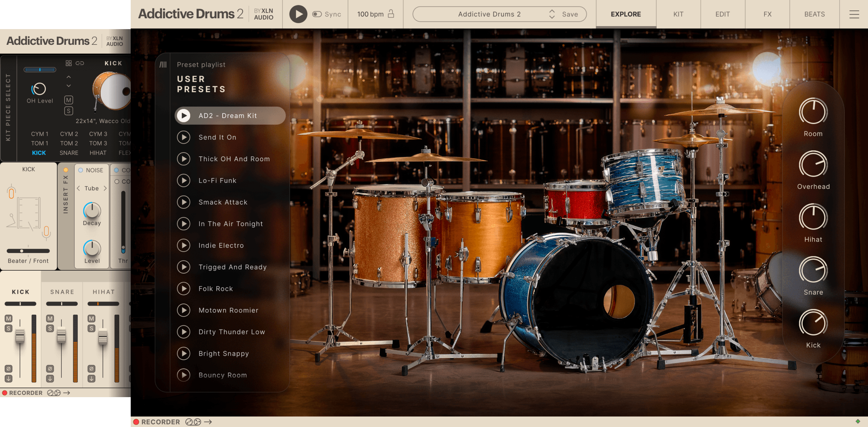This screenshot has height=427, width=868.
Task: Select HIHAT kit piece
Action: [x=98, y=153]
